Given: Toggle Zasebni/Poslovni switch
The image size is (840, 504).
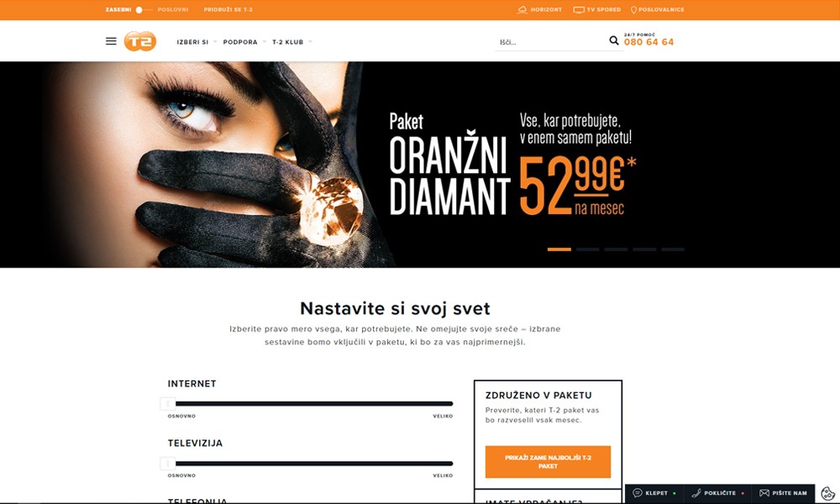Looking at the screenshot, I should click(144, 9).
